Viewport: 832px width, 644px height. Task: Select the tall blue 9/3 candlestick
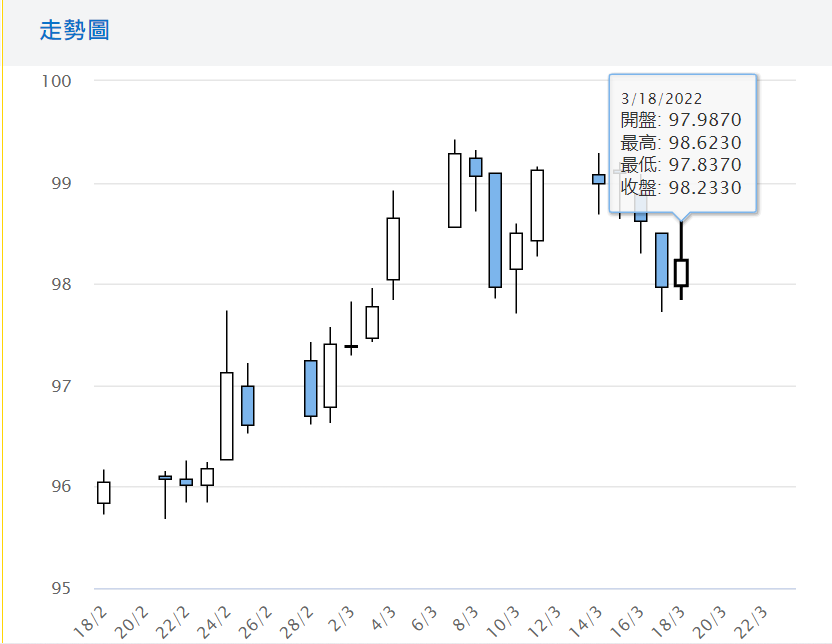coord(495,230)
